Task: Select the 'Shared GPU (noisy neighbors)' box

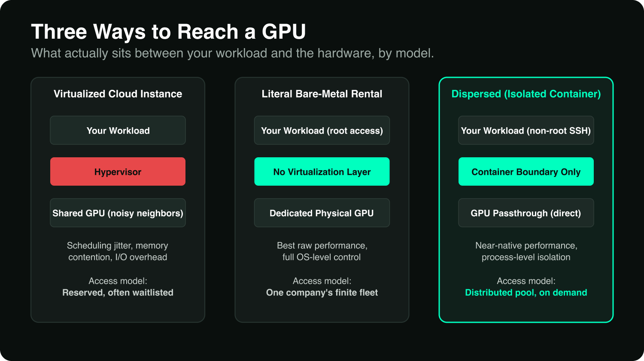Action: tap(118, 213)
